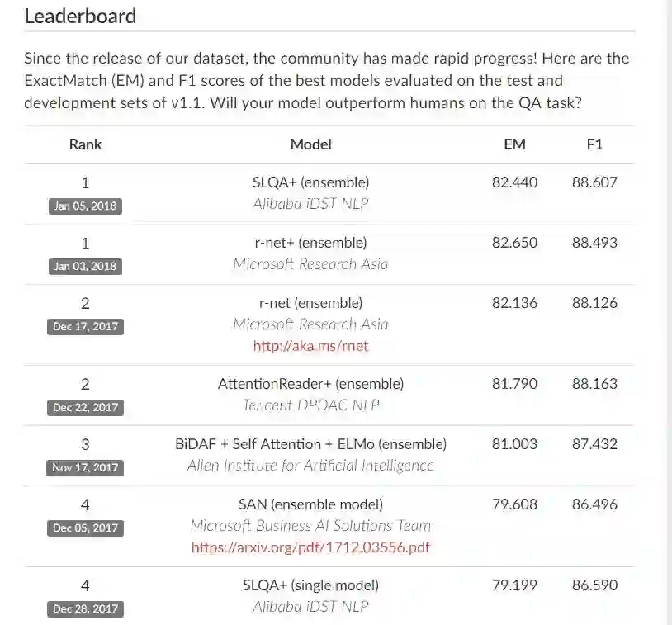Click the Dec 22, 2017 date badge
The width and height of the screenshot is (672, 625).
tap(86, 407)
